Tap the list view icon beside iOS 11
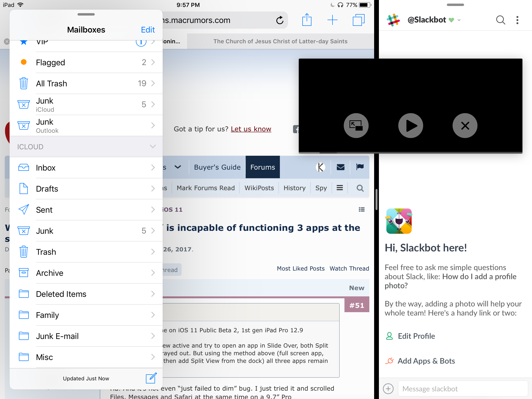The width and height of the screenshot is (532, 399). coord(361,210)
